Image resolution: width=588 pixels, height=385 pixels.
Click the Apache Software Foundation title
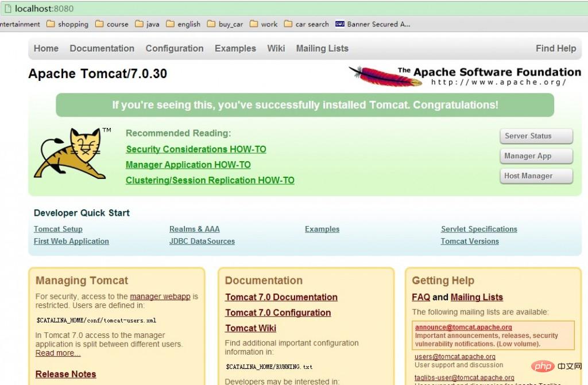(x=497, y=72)
